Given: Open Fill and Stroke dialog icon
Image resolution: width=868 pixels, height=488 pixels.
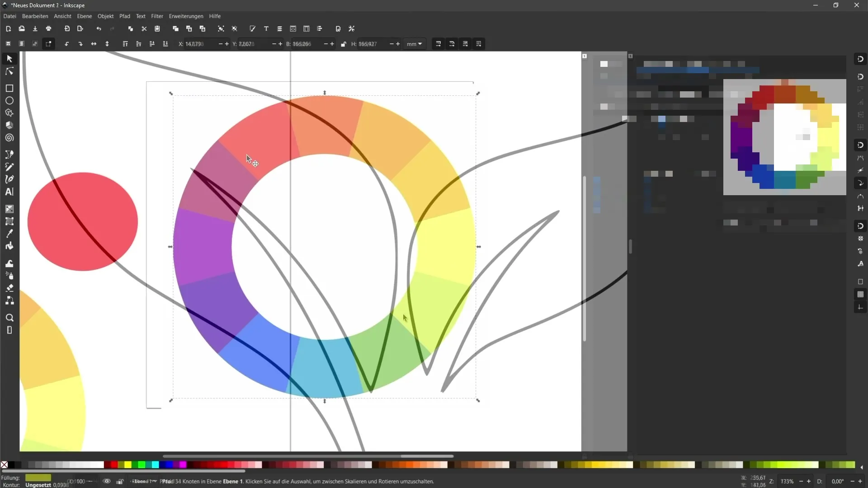Looking at the screenshot, I should point(253,29).
